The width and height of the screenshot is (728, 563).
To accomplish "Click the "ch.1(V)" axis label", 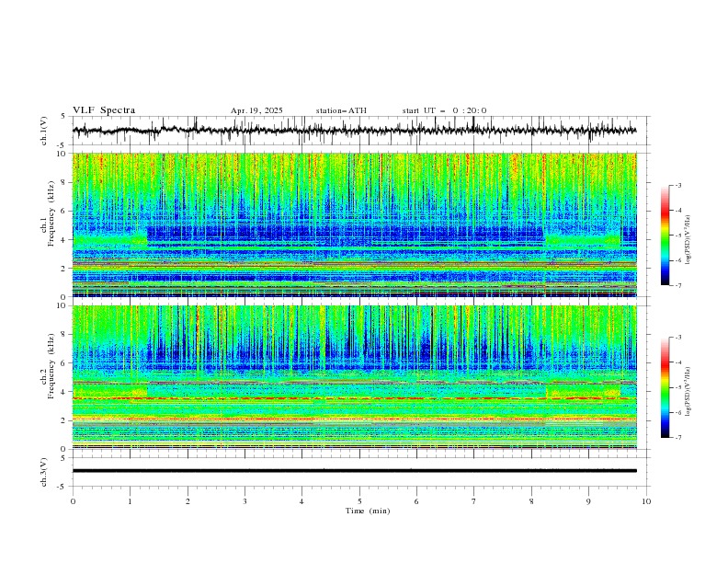I will click(x=44, y=131).
